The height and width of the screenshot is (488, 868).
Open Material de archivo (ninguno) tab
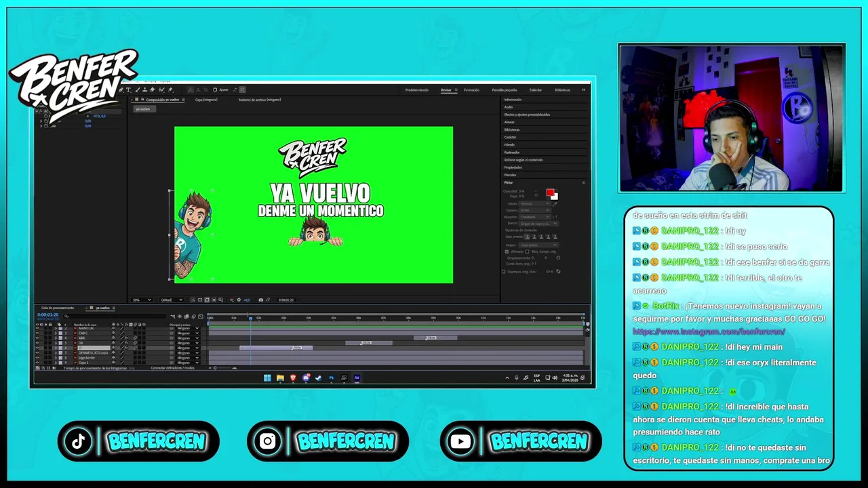[x=260, y=100]
